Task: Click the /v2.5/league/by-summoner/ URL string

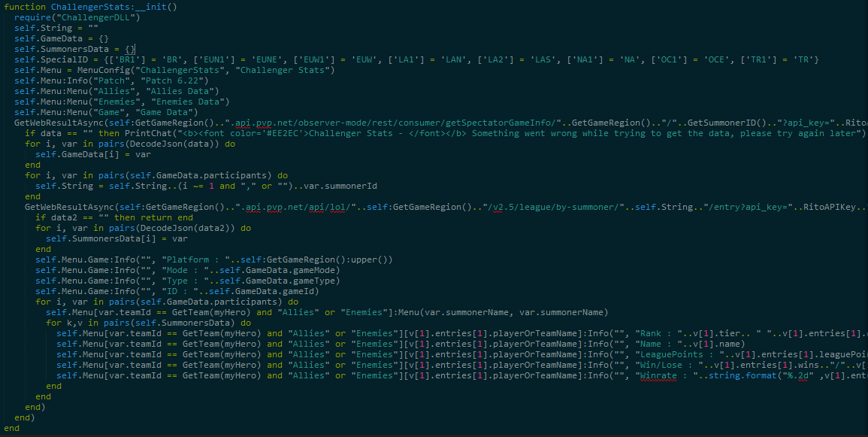Action: (x=553, y=207)
